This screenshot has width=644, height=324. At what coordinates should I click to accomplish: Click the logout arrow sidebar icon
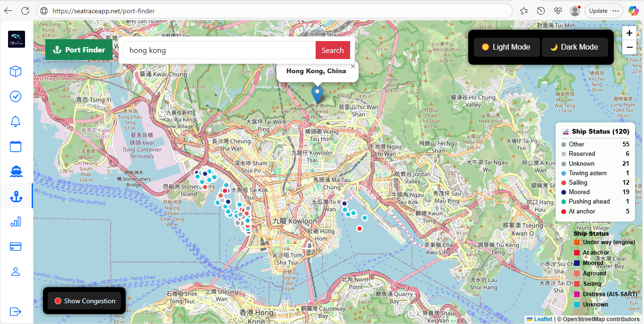[x=16, y=311]
